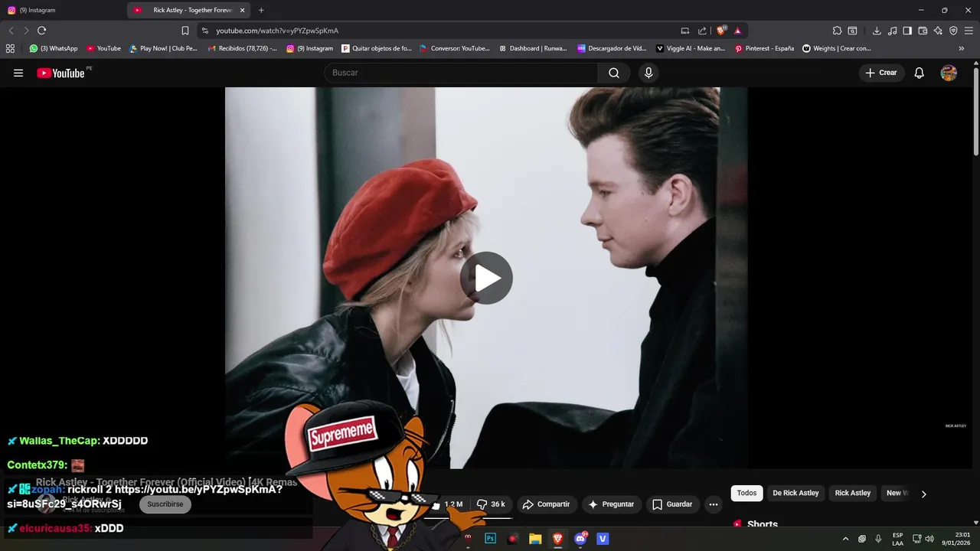
Task: Open the Pinterest - España bookmark
Action: pyautogui.click(x=764, y=48)
